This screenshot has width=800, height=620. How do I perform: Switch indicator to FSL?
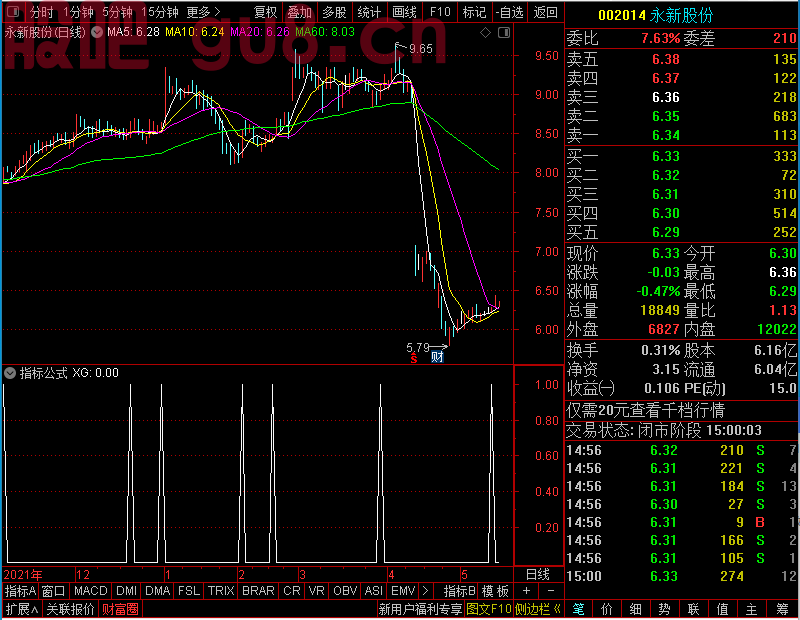(189, 591)
